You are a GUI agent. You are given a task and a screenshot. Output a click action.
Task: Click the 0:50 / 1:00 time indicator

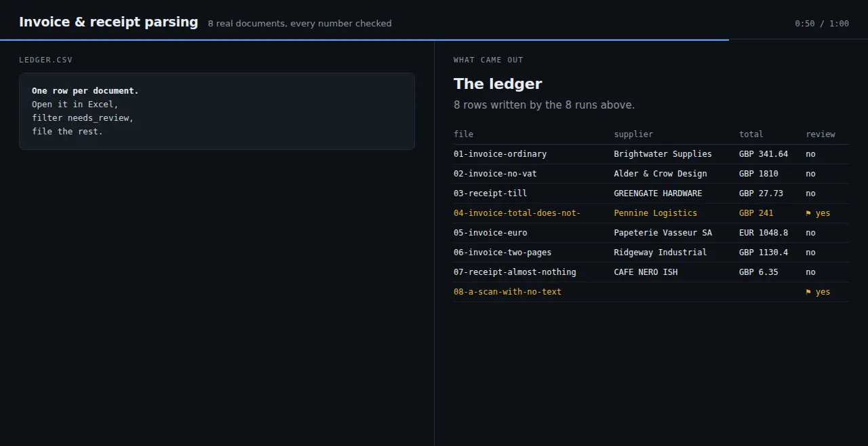pos(822,24)
